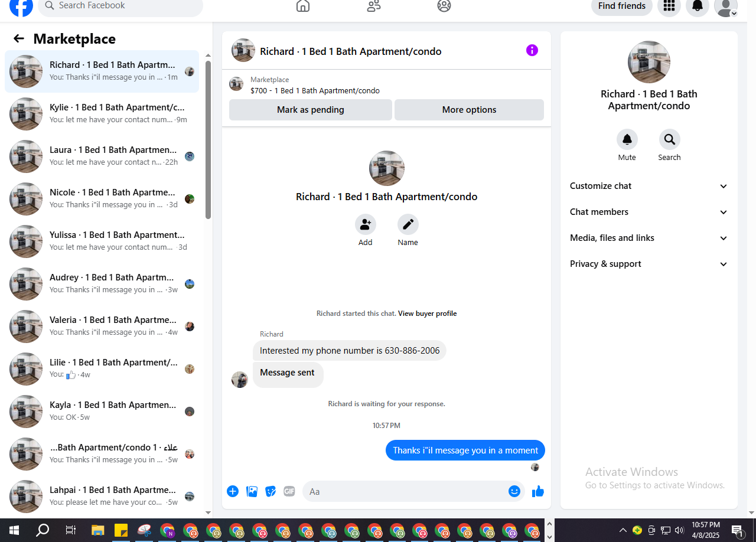Choose a GIF with the GIF icon

tap(289, 491)
